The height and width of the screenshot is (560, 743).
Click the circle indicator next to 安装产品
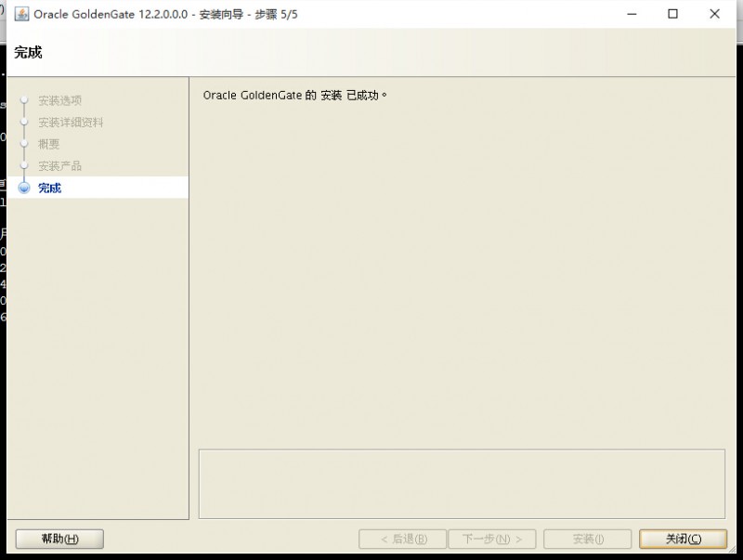click(x=26, y=166)
